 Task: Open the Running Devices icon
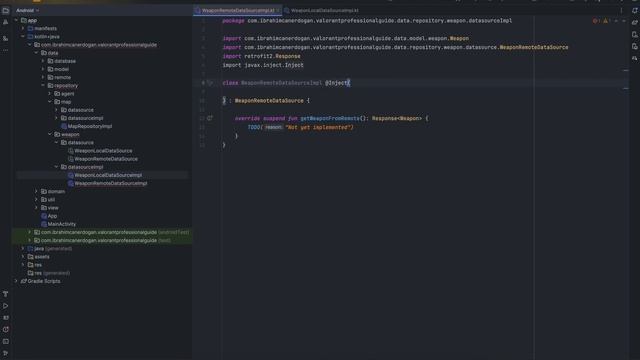click(635, 47)
